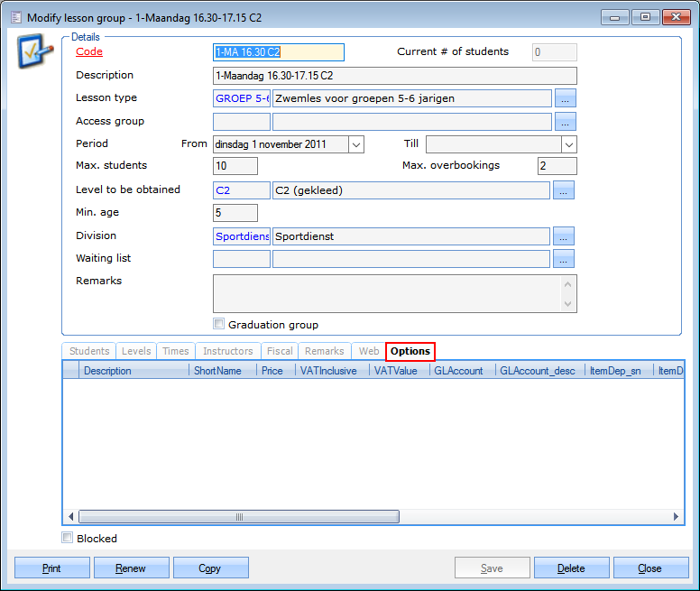Open Lesson type lookup ellipsis button
Image resolution: width=700 pixels, height=591 pixels.
point(565,98)
